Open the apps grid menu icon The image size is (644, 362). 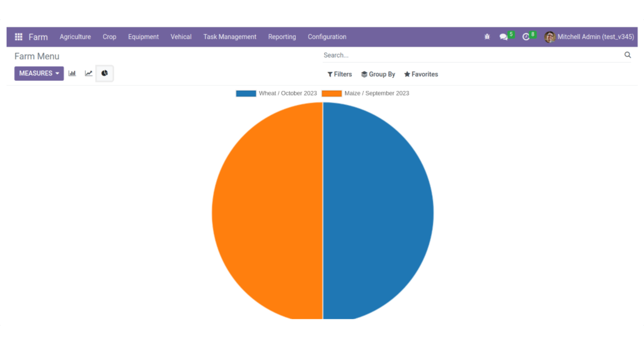[19, 37]
